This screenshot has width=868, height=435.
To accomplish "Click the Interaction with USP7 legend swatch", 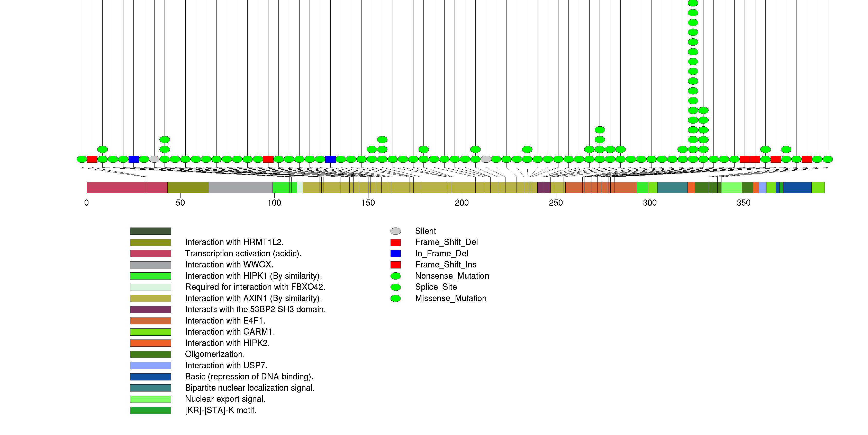I will point(150,366).
